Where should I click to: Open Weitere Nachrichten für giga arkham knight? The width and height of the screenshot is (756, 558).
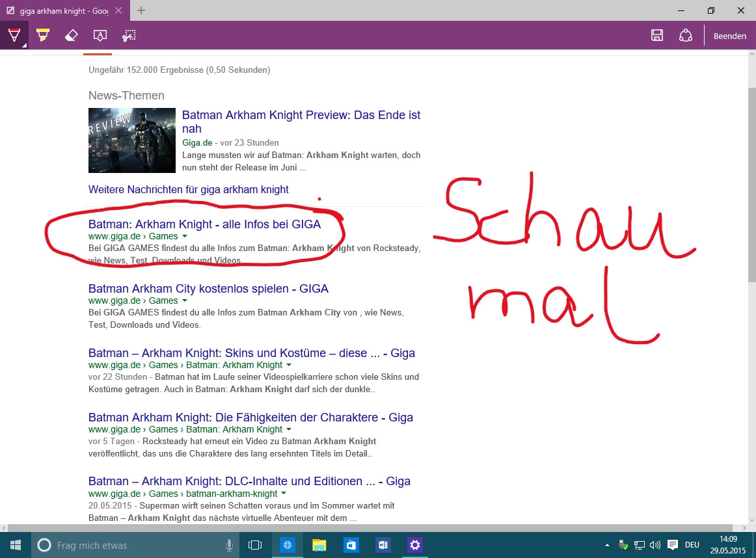[x=189, y=189]
